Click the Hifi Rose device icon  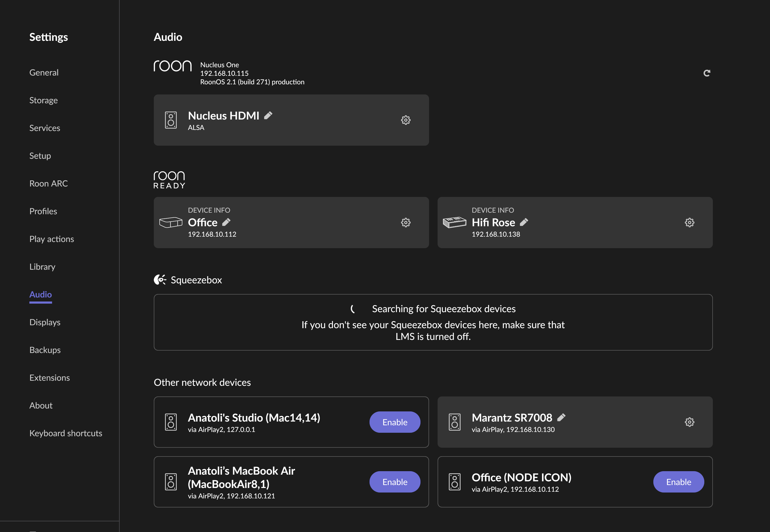(x=454, y=222)
